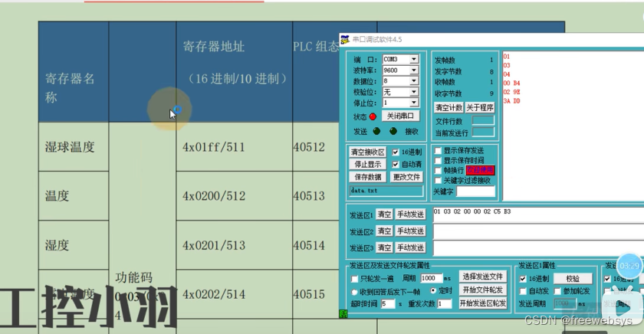Screen dimensions: 644x334
Task: Enable 参加轮发 checkbox
Action: [x=557, y=291]
